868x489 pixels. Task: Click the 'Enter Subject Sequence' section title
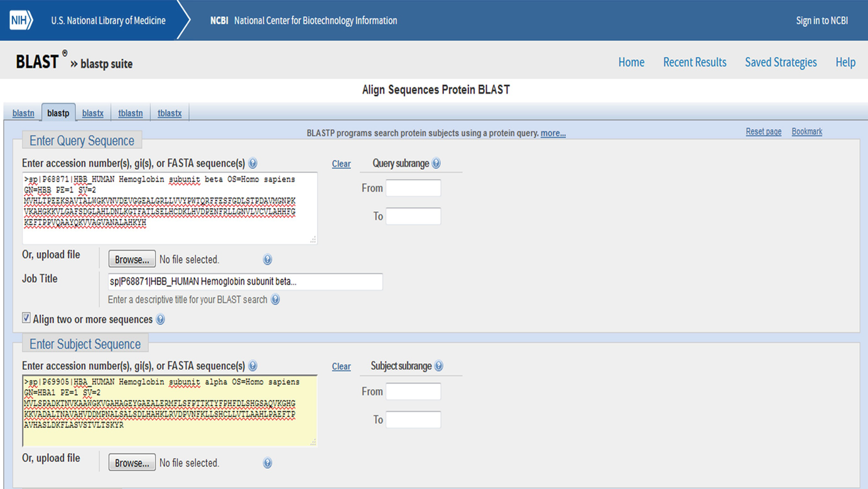(x=85, y=344)
